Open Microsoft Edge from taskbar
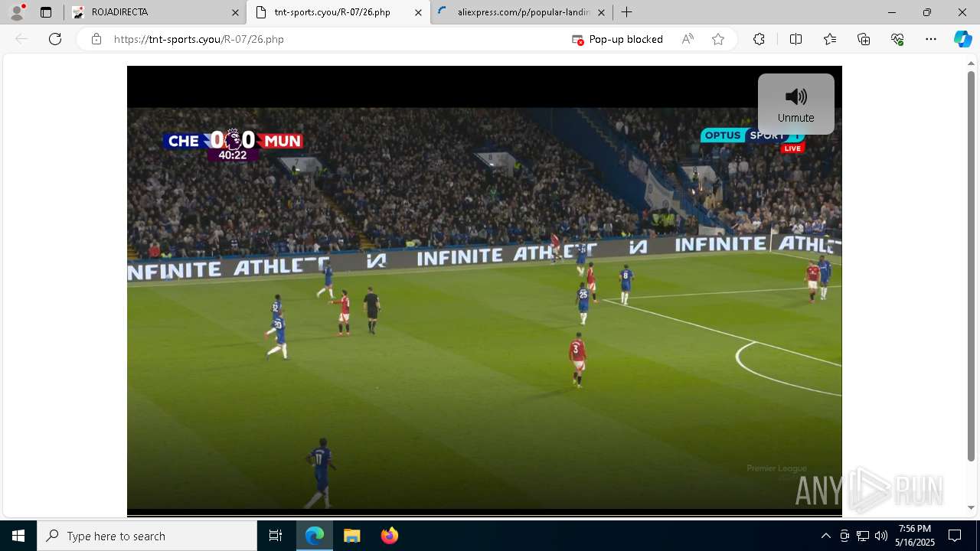The image size is (980, 551). coord(315,536)
